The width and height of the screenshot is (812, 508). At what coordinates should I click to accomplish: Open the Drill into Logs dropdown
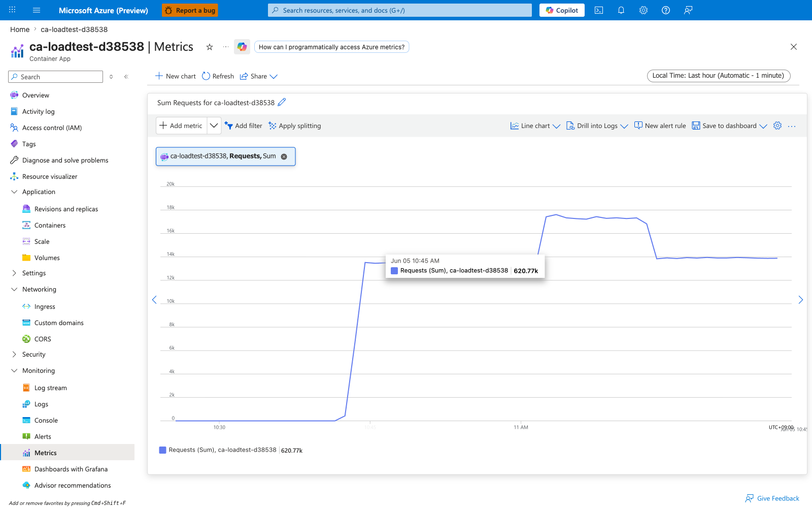tap(597, 126)
